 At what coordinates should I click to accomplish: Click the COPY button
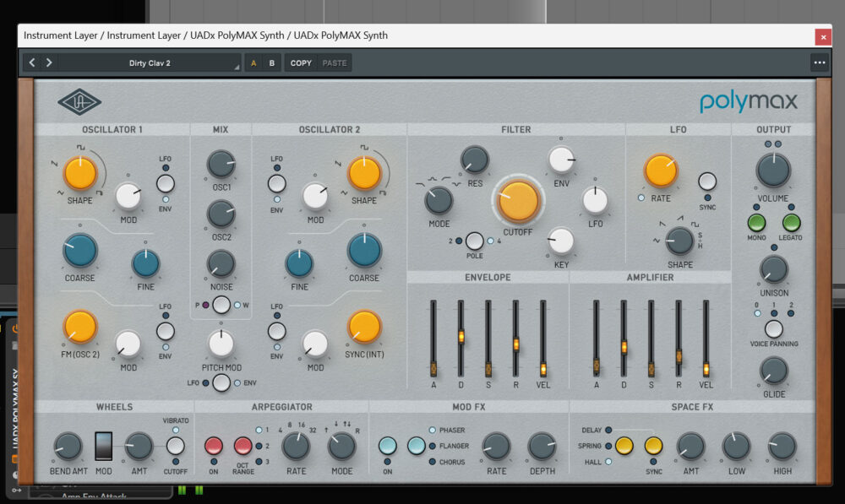click(x=301, y=63)
